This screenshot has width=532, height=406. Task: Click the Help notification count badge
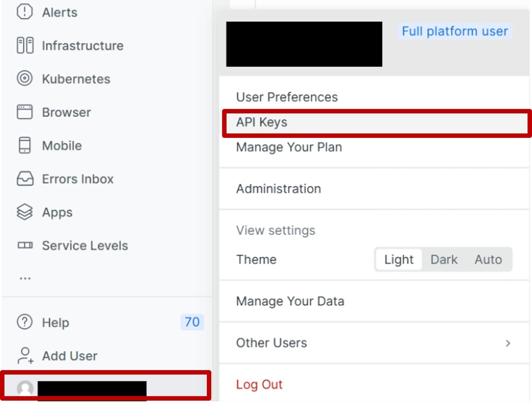click(192, 322)
